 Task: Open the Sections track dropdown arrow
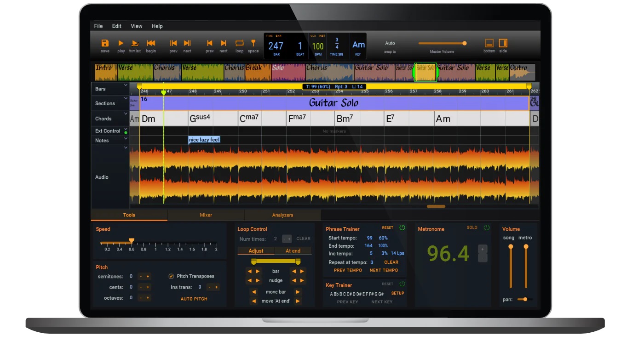pyautogui.click(x=126, y=98)
